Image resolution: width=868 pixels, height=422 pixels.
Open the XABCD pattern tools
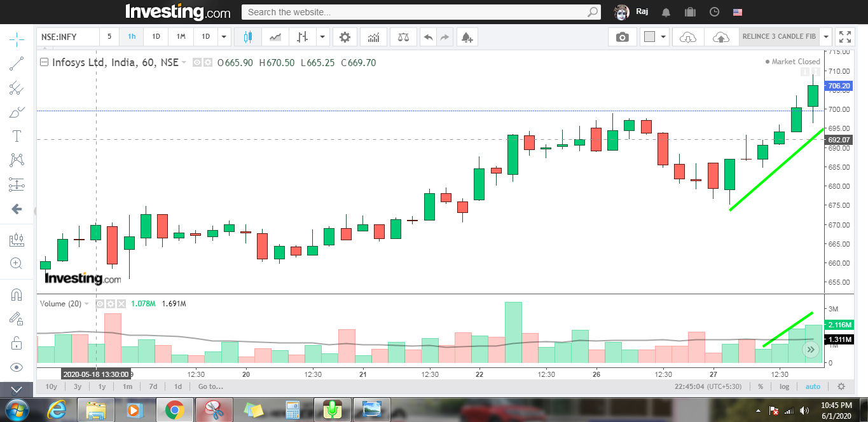click(x=17, y=160)
